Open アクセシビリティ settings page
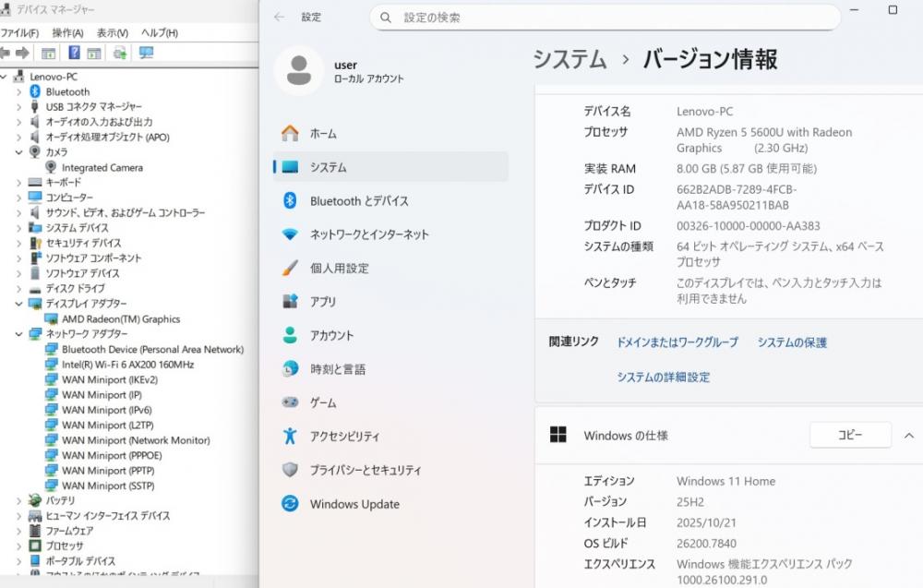 pos(390,436)
